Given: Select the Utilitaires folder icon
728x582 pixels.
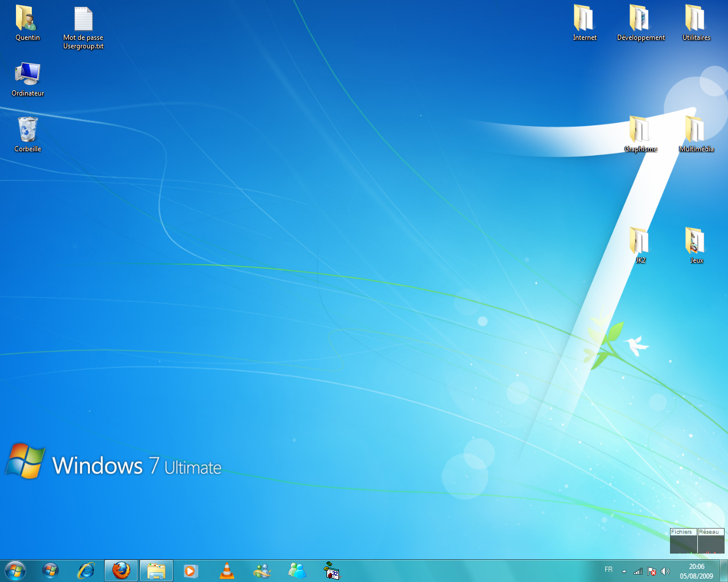Looking at the screenshot, I should click(696, 23).
